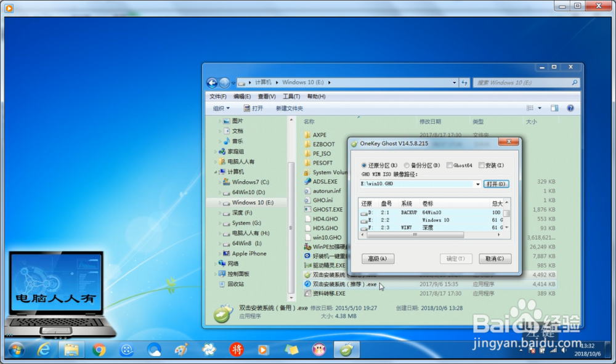Open the 编辑(E) menu

click(242, 96)
